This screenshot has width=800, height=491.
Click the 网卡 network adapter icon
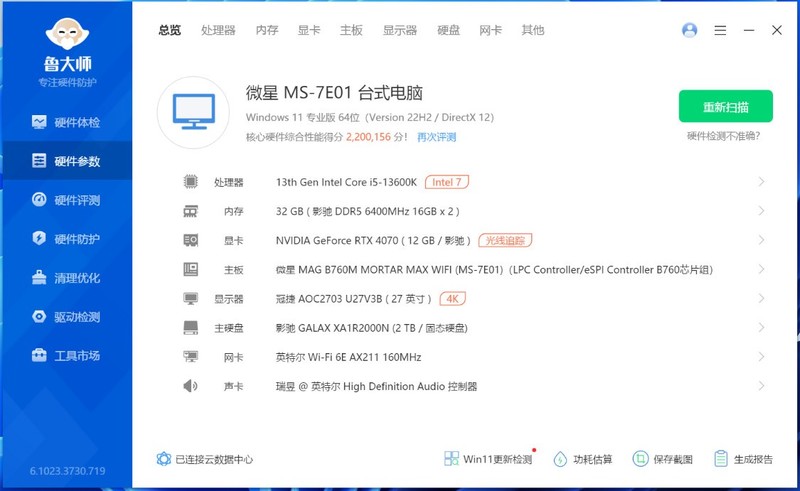(x=190, y=356)
